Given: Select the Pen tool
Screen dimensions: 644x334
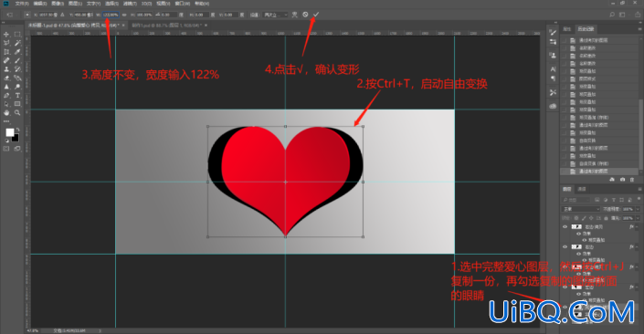Looking at the screenshot, I should [6, 95].
